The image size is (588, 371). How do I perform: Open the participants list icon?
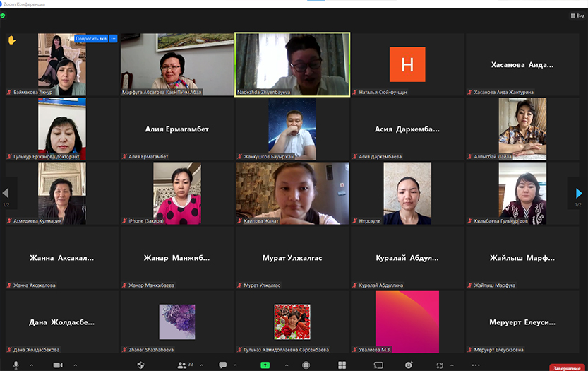[181, 365]
